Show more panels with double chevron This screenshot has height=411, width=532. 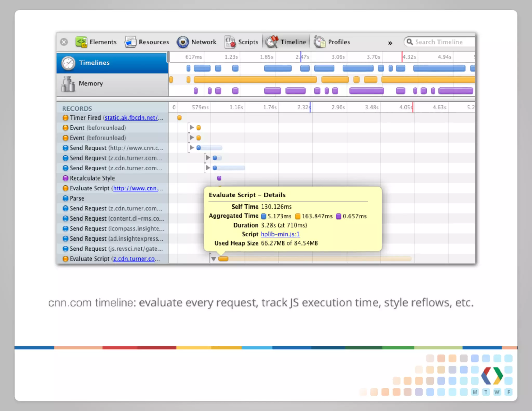click(x=390, y=43)
